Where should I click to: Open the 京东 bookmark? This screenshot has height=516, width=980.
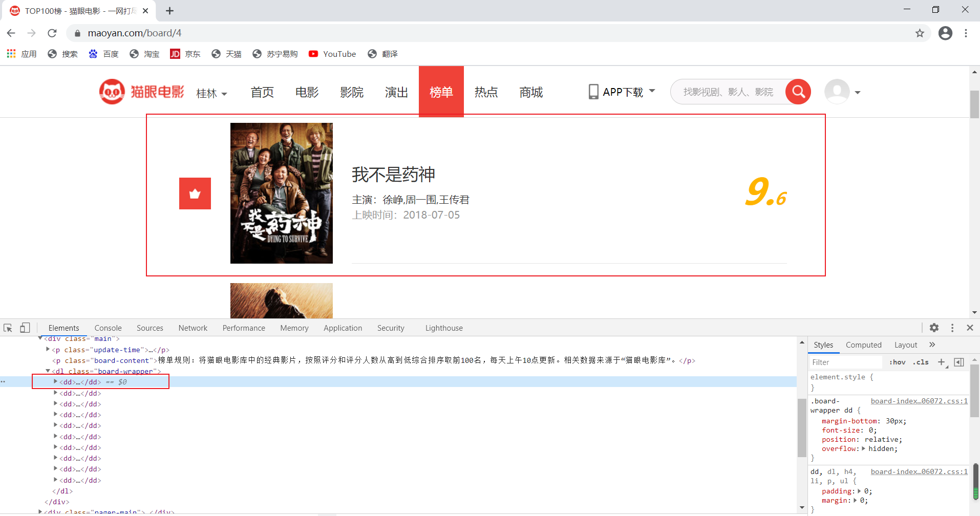pyautogui.click(x=185, y=54)
